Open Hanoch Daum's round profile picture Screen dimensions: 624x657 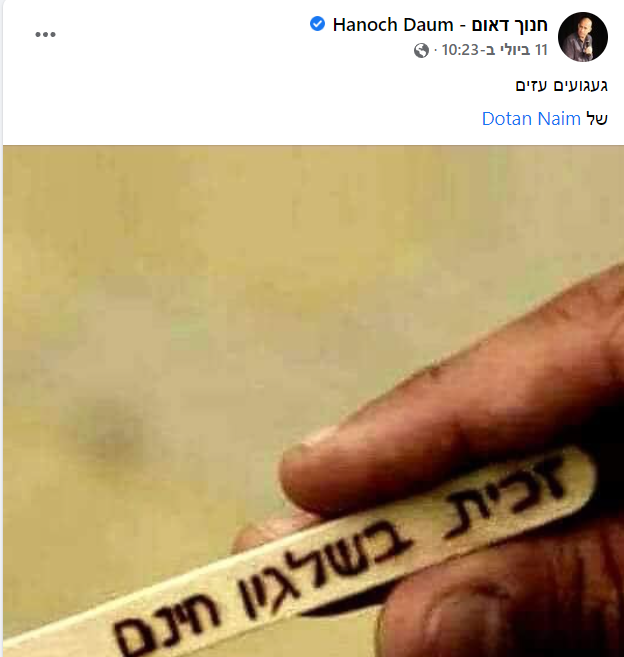coord(583,37)
